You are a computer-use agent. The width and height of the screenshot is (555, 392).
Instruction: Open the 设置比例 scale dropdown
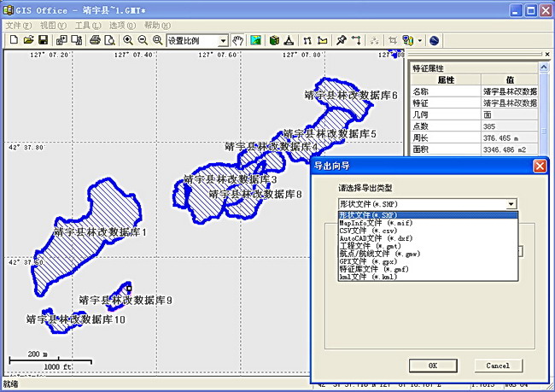[223, 40]
